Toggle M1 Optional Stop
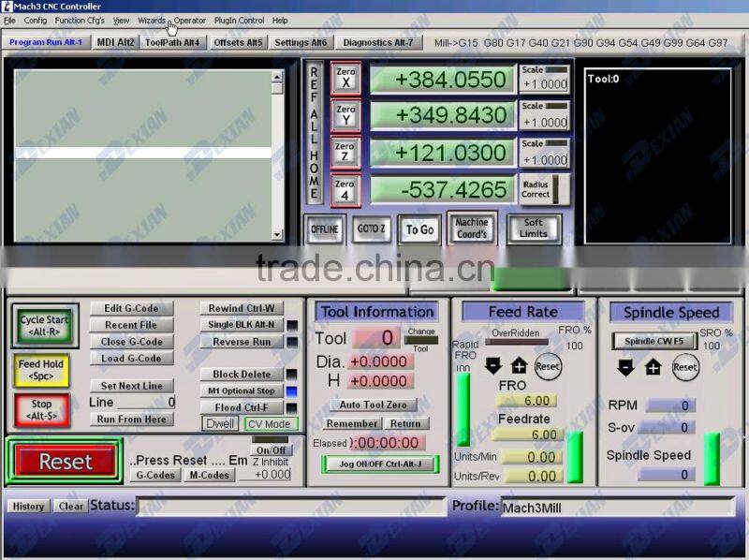The width and height of the screenshot is (749, 560). pos(242,391)
